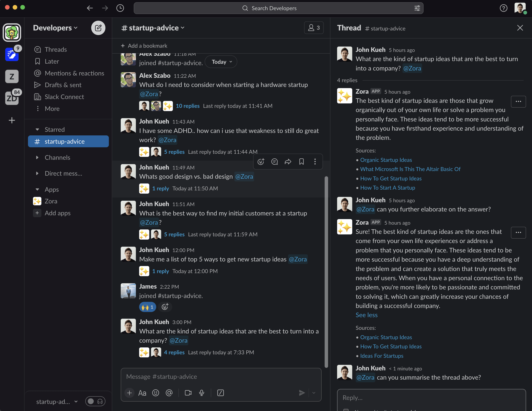Toggle text formatting Aa in composer

[x=142, y=393]
